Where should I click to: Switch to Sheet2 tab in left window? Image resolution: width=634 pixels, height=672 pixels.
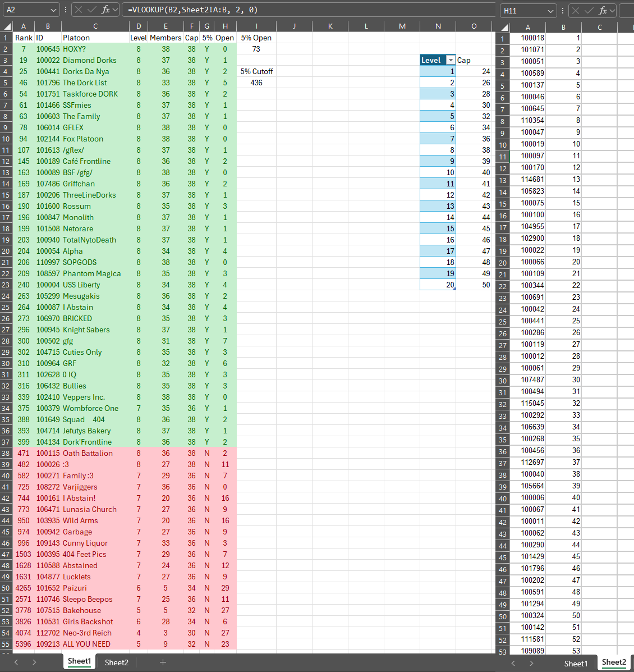pyautogui.click(x=117, y=662)
